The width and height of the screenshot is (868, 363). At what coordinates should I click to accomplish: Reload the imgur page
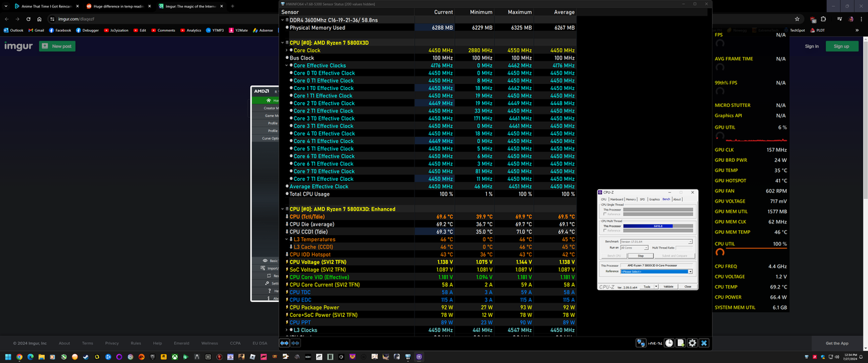28,19
